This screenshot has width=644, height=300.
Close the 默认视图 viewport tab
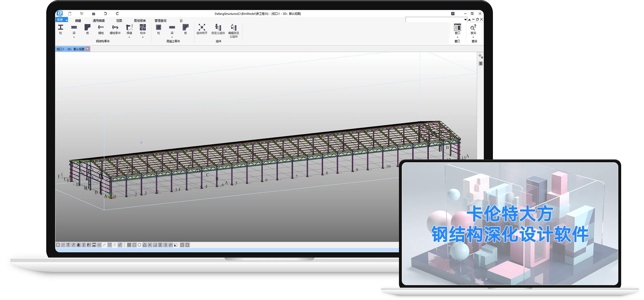pyautogui.click(x=88, y=49)
